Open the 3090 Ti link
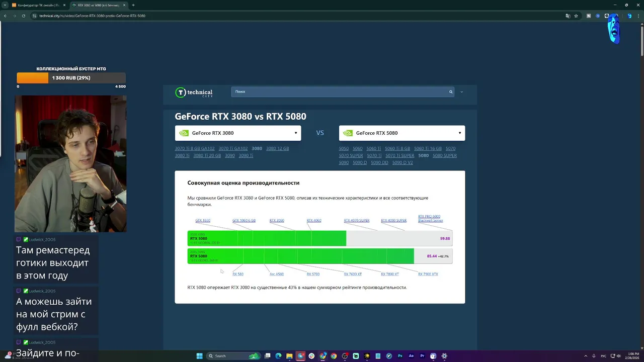The image size is (644, 362). click(x=246, y=155)
